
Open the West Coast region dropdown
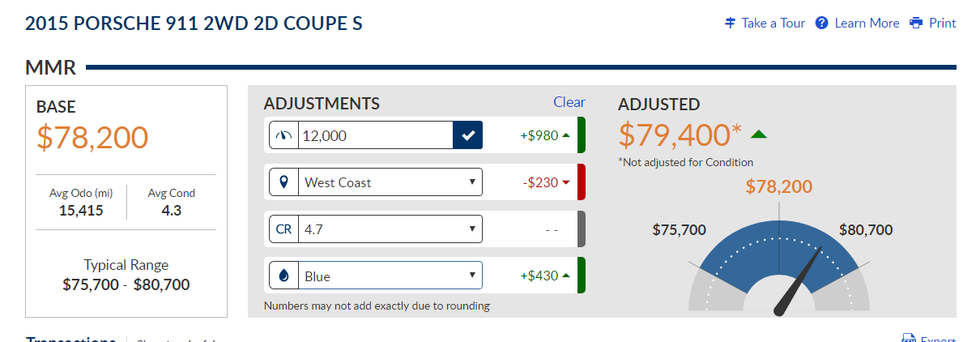pos(390,182)
